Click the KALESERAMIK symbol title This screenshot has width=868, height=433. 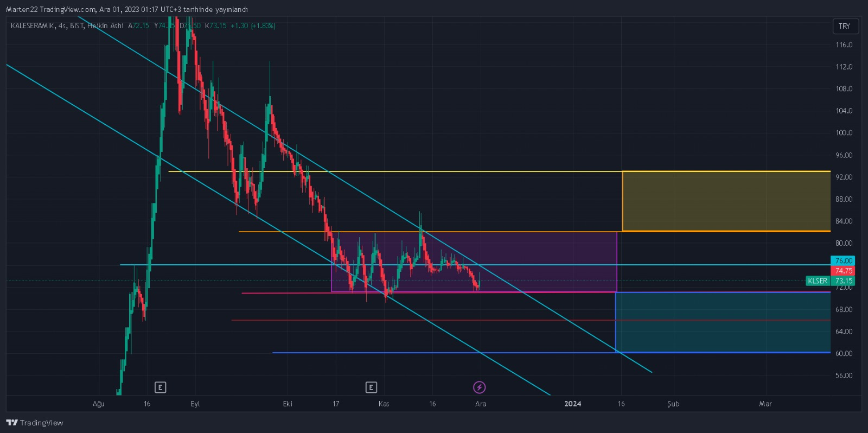33,26
